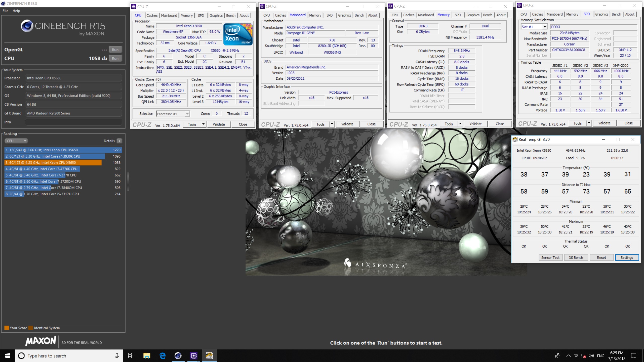Select ranking row 12C/24T Xeon X5650 score 1279
644x362 pixels.
(63, 150)
